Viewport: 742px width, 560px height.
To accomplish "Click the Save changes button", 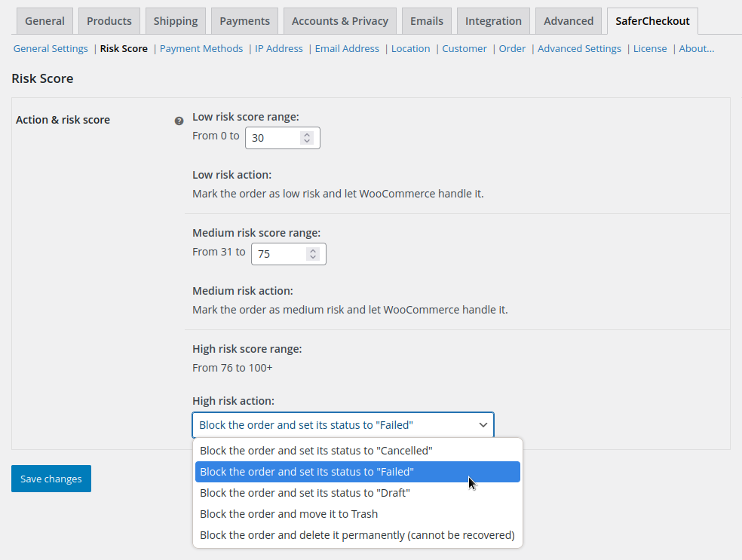I will pyautogui.click(x=51, y=479).
